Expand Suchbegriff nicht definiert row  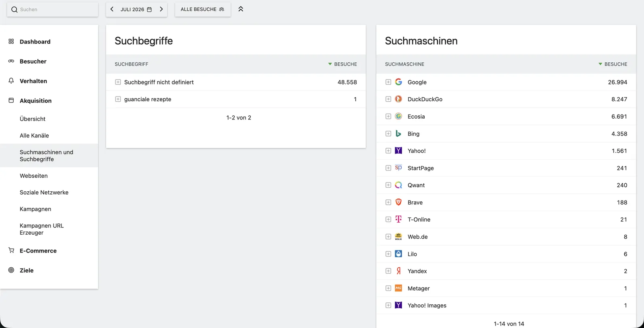(x=118, y=82)
